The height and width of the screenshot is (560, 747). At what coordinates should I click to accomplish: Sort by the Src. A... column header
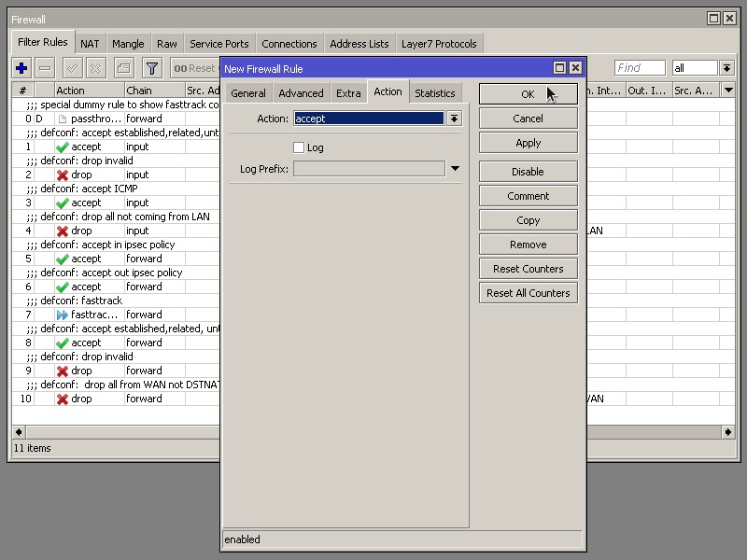[696, 90]
